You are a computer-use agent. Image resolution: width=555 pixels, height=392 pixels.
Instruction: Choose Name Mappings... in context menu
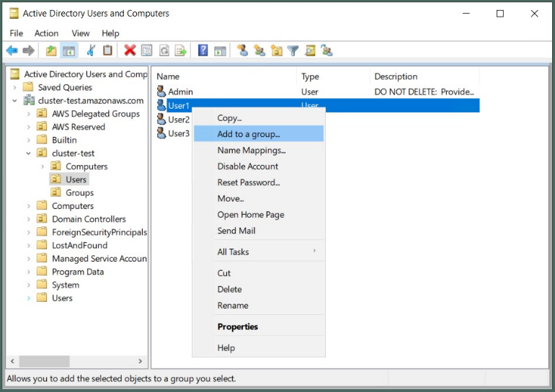(259, 150)
